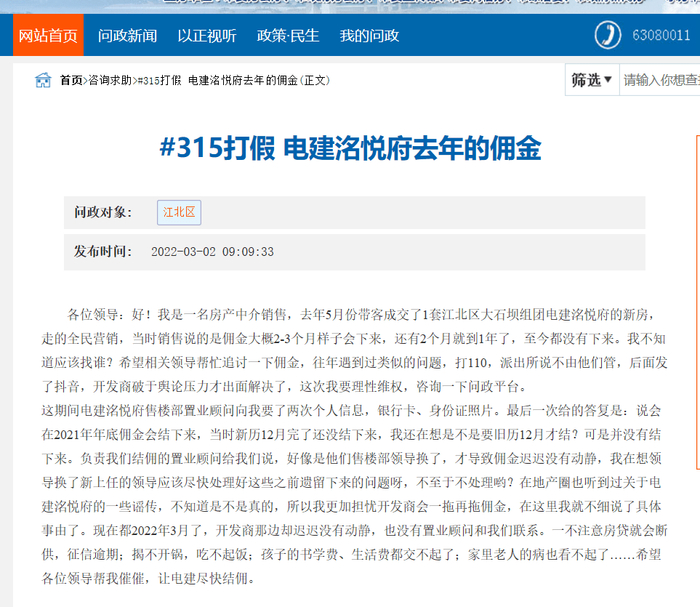Open 以正视听 section
The image size is (700, 607).
click(207, 36)
